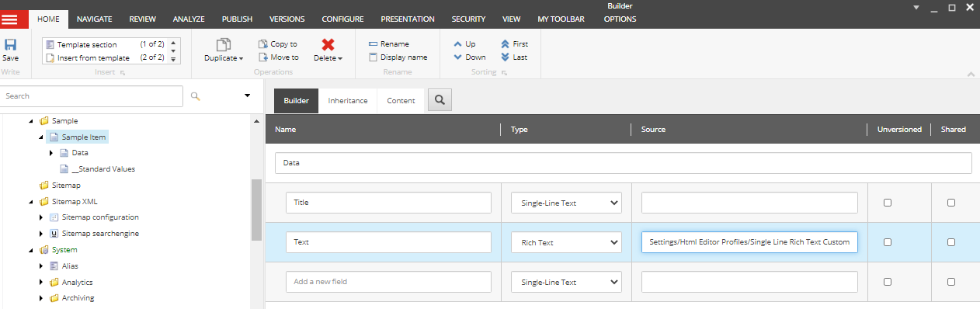Check Shared for the new field row
The width and height of the screenshot is (980, 309).
pos(951,282)
